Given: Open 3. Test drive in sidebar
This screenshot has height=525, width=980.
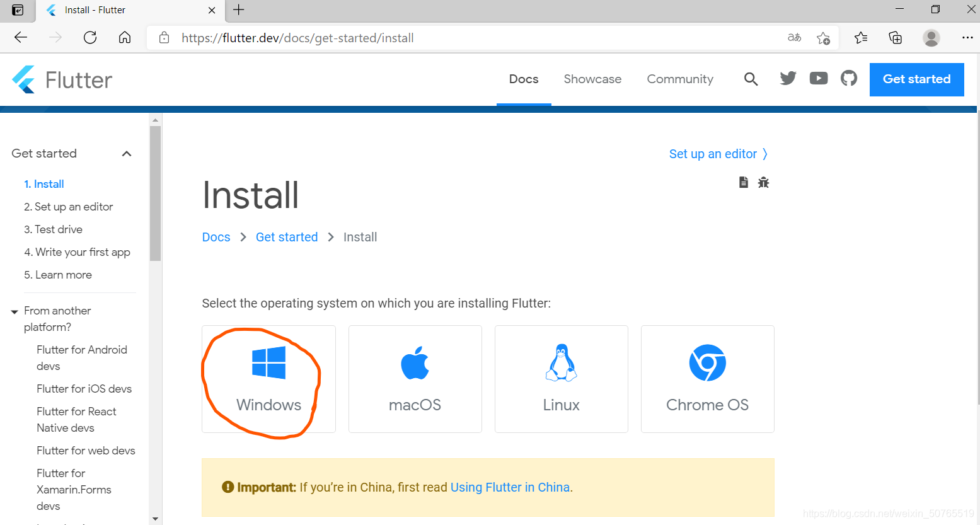Looking at the screenshot, I should [x=54, y=229].
